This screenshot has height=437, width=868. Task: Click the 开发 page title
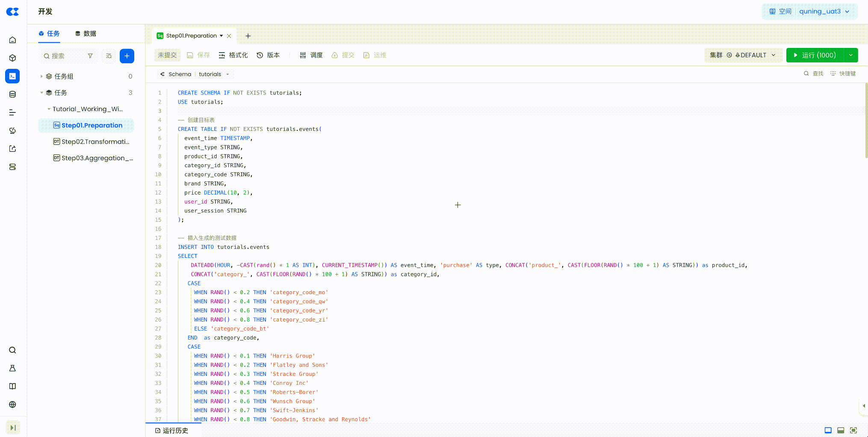[45, 12]
